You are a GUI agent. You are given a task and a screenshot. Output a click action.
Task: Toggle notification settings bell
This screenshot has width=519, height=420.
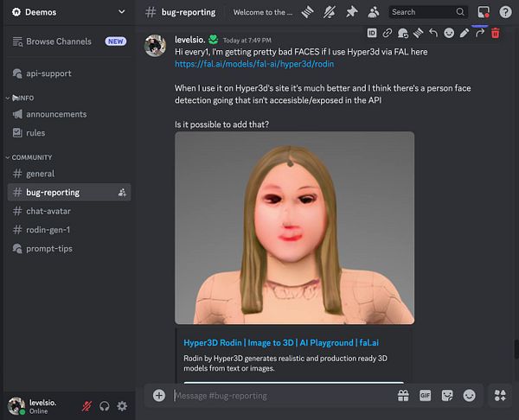tap(330, 12)
